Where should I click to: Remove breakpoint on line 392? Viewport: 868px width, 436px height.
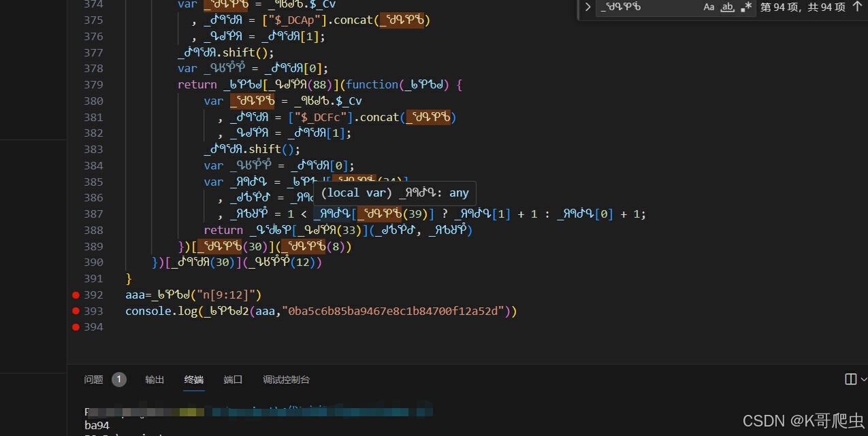coord(76,295)
